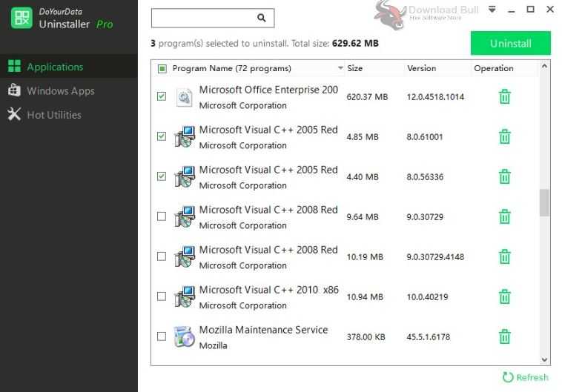Click the vertical scrollbar thumb
Screen dimensions: 562x392
[x=544, y=203]
